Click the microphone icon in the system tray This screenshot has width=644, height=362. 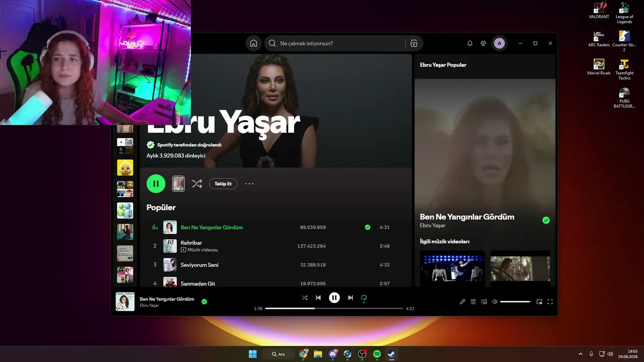click(x=591, y=354)
